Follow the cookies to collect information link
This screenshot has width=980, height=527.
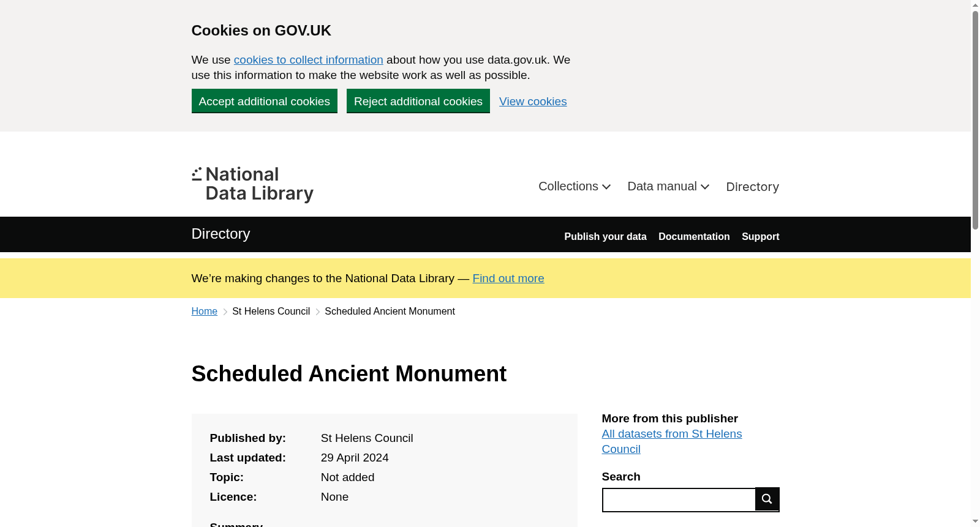click(308, 60)
